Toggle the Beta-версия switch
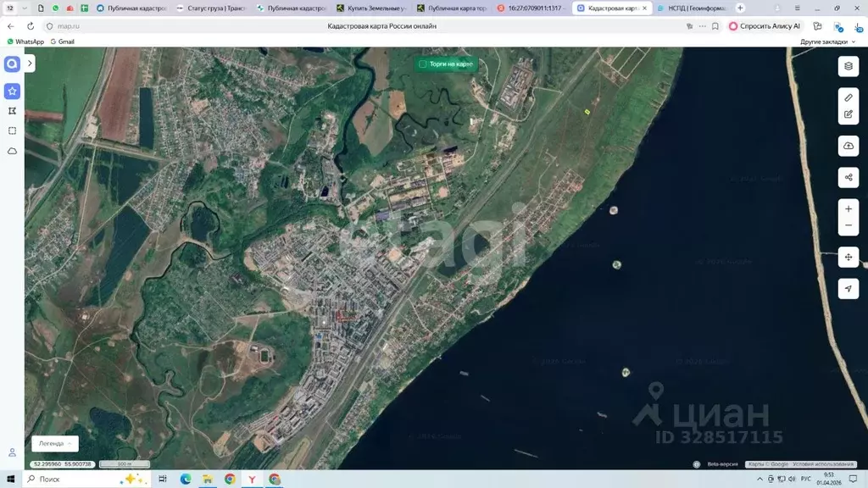The image size is (868, 488). (x=698, y=463)
